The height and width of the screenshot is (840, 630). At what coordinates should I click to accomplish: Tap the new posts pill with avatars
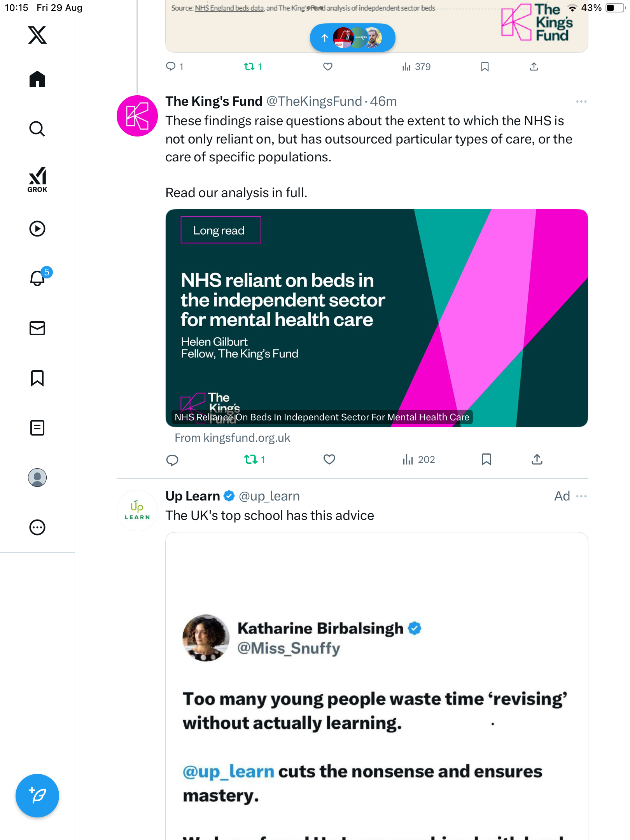tap(352, 38)
